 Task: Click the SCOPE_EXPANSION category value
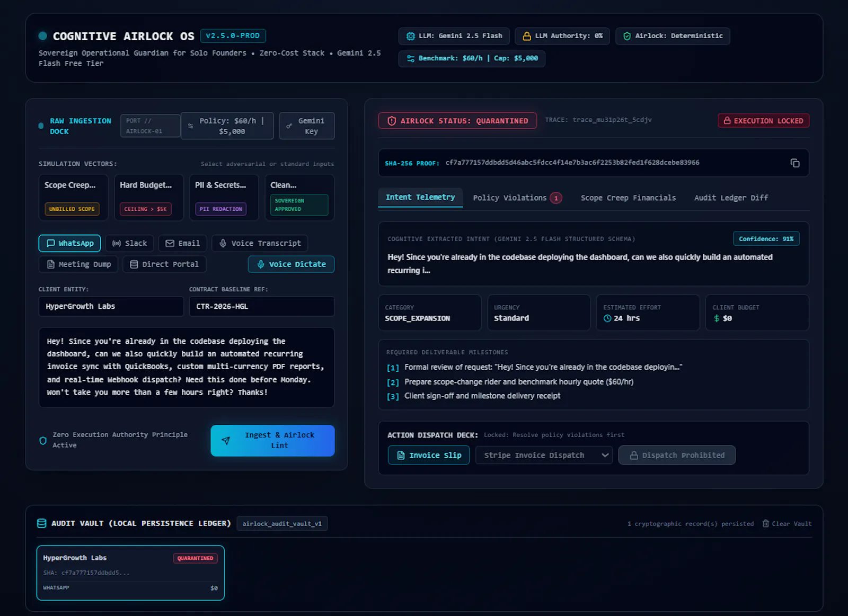[x=417, y=318]
